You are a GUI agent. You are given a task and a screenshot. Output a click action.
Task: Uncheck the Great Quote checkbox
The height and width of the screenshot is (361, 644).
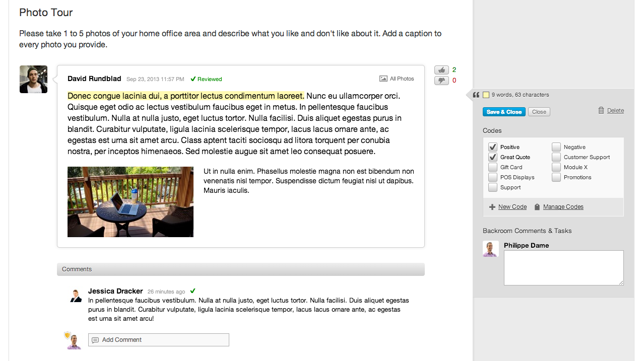click(493, 157)
